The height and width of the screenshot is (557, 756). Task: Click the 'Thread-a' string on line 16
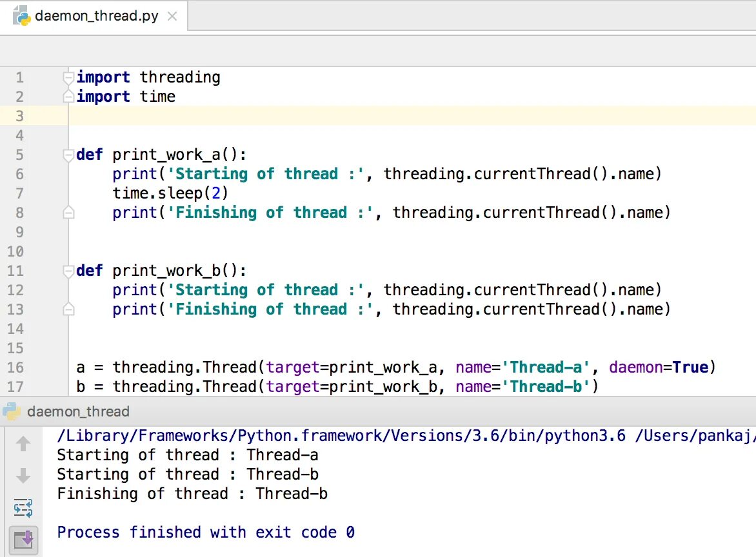(x=546, y=367)
